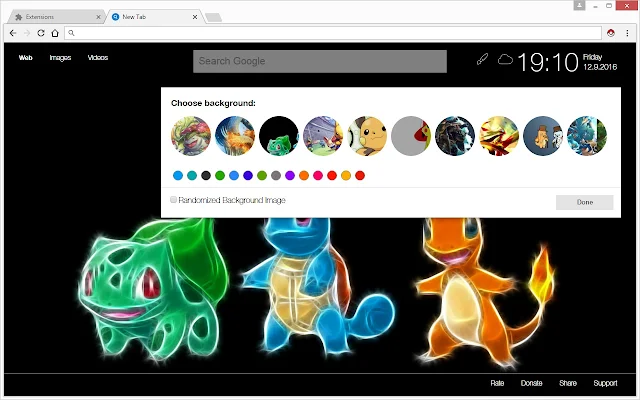Choose the Mega Venusaur flower background thumbnail
Viewport: 640px width, 400px height.
(191, 136)
